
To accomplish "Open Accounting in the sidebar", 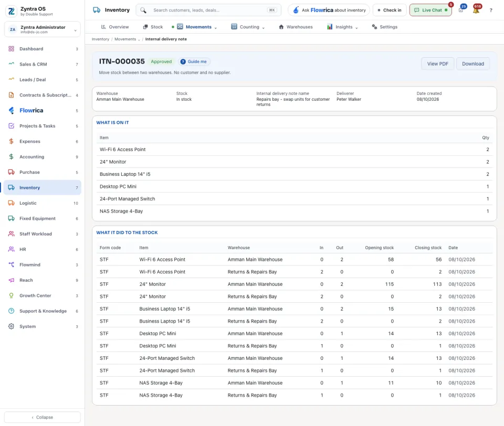I will [x=43, y=157].
